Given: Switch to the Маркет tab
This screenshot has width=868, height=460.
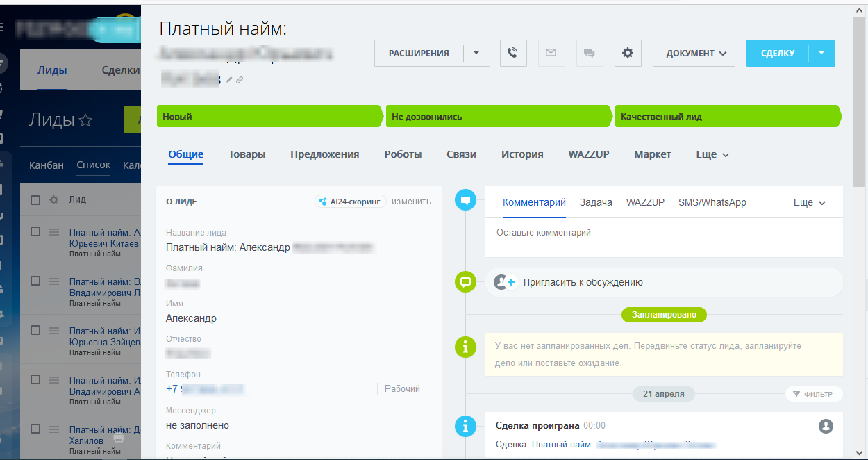Looking at the screenshot, I should (x=653, y=154).
